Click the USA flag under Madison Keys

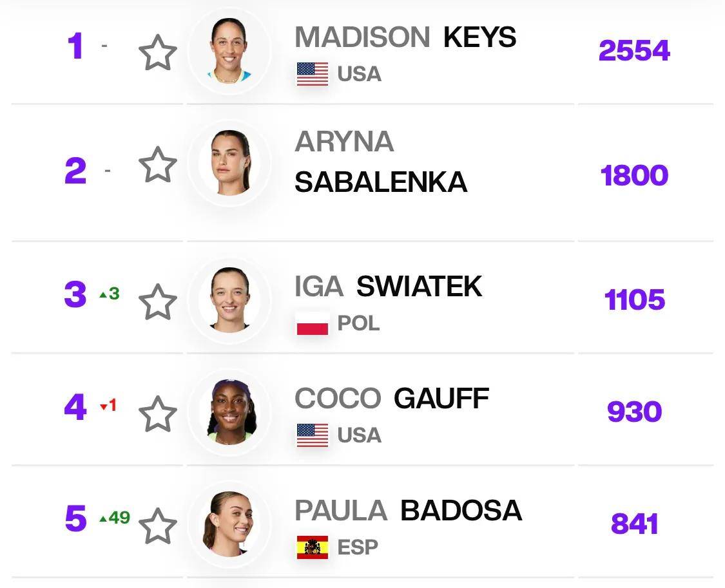[x=313, y=74]
